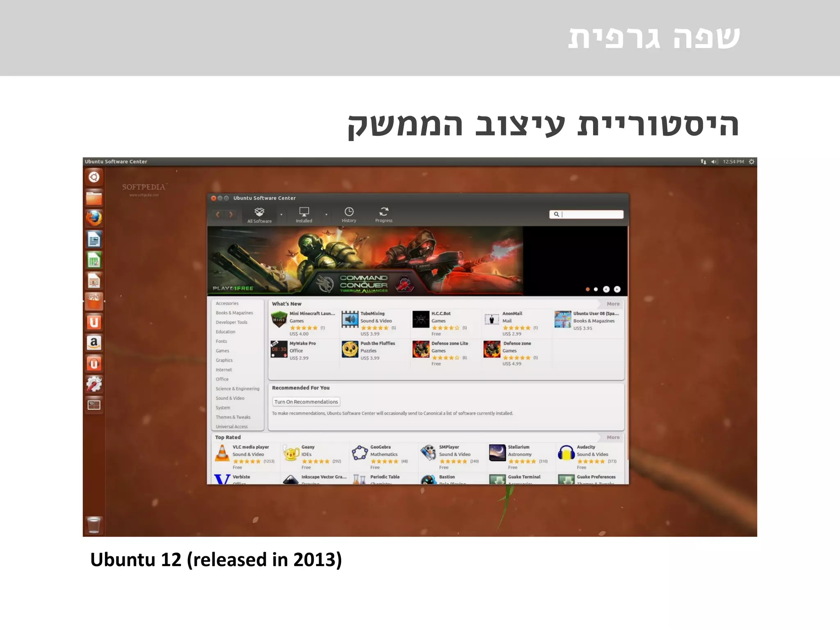Open the Graphics category
840x630 pixels.
224,360
